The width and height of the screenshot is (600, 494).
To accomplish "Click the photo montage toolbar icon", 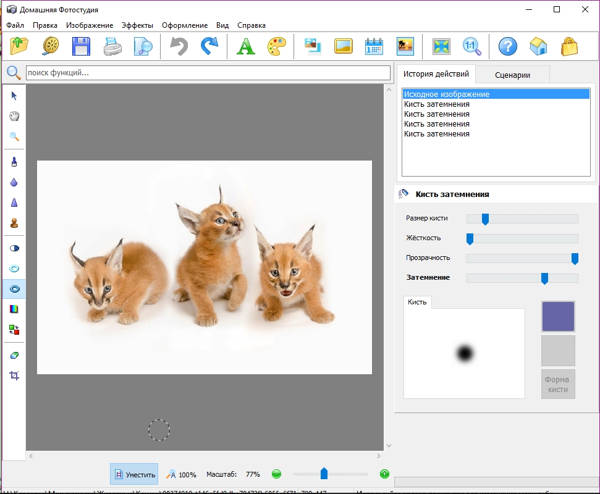I will (x=313, y=46).
